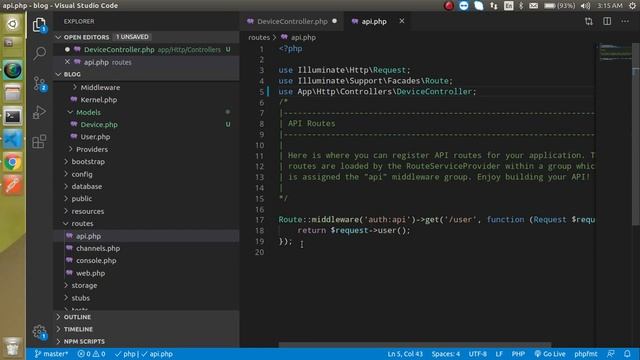Click the master git branch status item
The width and height of the screenshot is (640, 360).
tap(51, 354)
